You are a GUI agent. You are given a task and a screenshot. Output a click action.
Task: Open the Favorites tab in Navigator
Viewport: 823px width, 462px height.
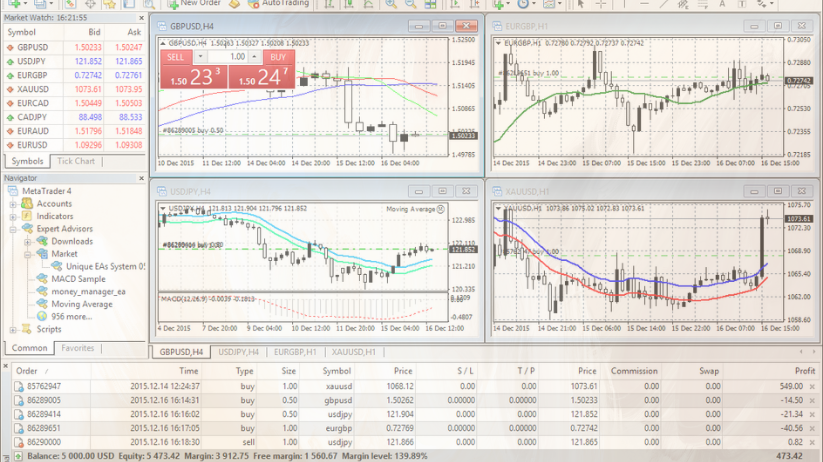tap(78, 349)
